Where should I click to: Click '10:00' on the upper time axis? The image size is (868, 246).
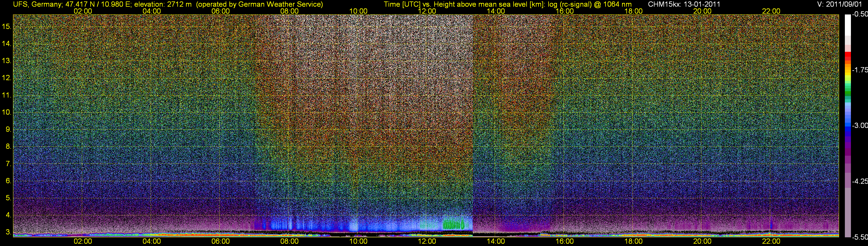[x=358, y=11]
